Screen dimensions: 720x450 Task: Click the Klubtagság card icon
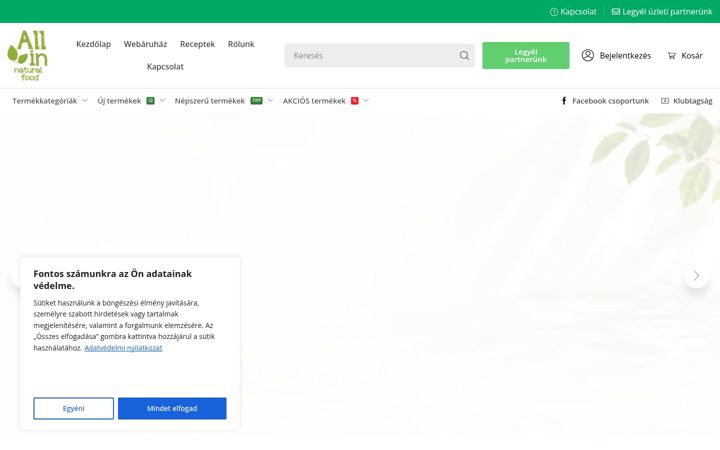665,101
